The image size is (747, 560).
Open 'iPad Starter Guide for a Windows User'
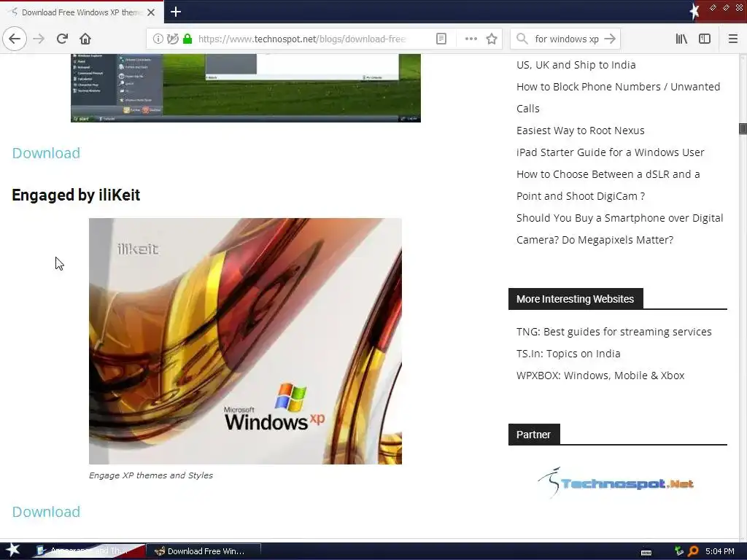pyautogui.click(x=610, y=152)
